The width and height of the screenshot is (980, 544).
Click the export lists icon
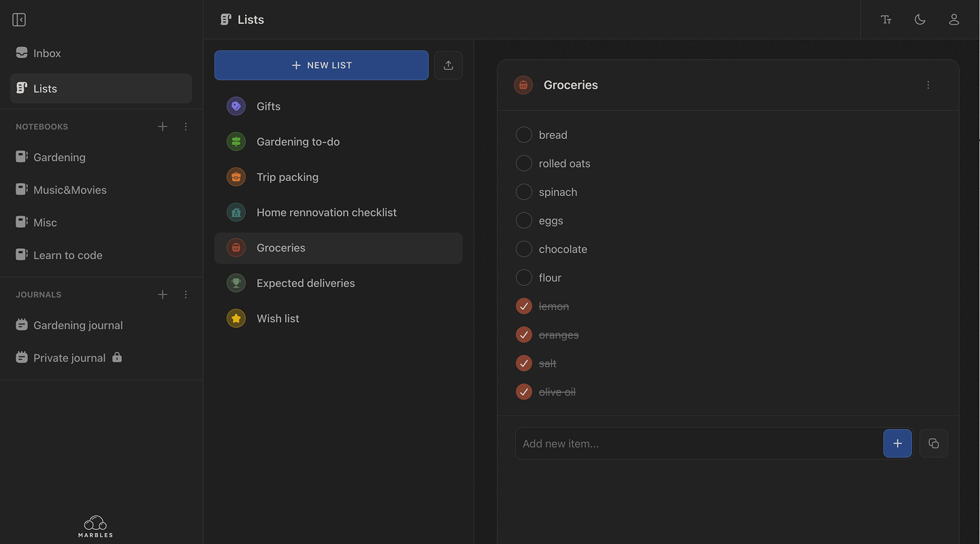click(448, 65)
